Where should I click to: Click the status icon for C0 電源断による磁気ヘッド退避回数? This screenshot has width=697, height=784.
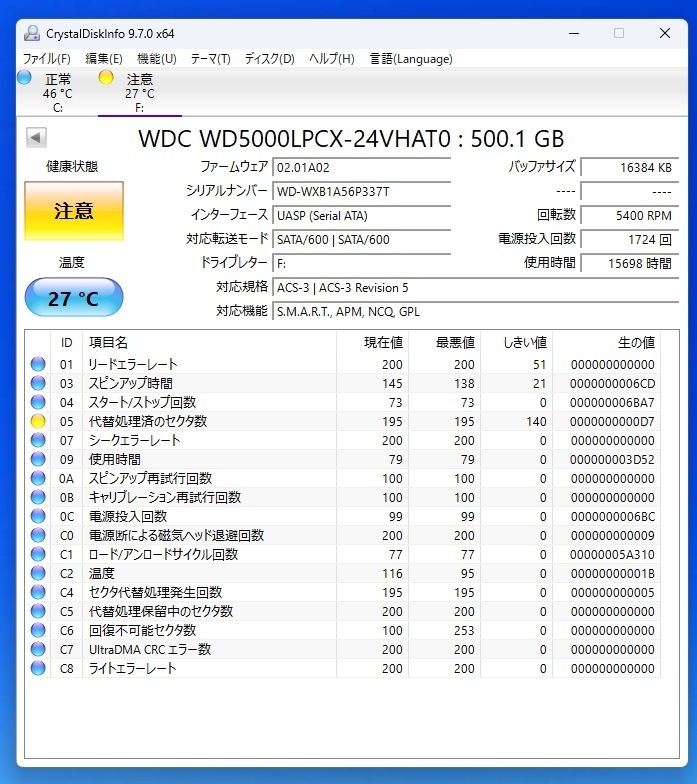(x=38, y=535)
